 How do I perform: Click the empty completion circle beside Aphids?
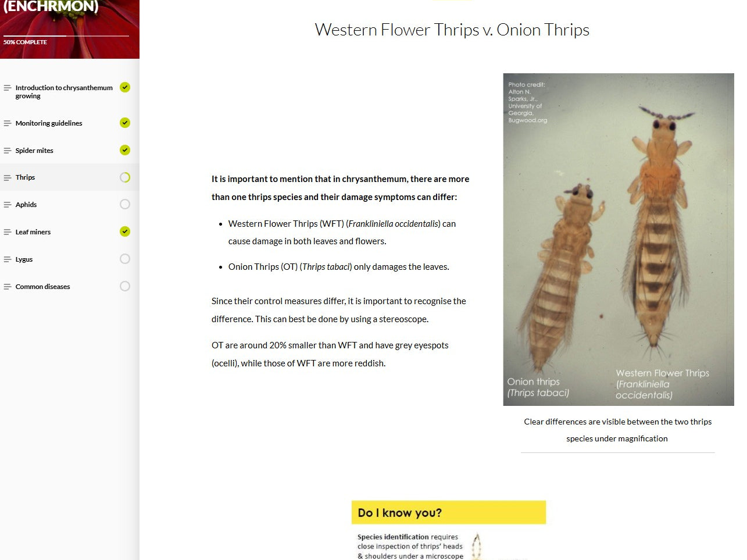click(x=124, y=204)
